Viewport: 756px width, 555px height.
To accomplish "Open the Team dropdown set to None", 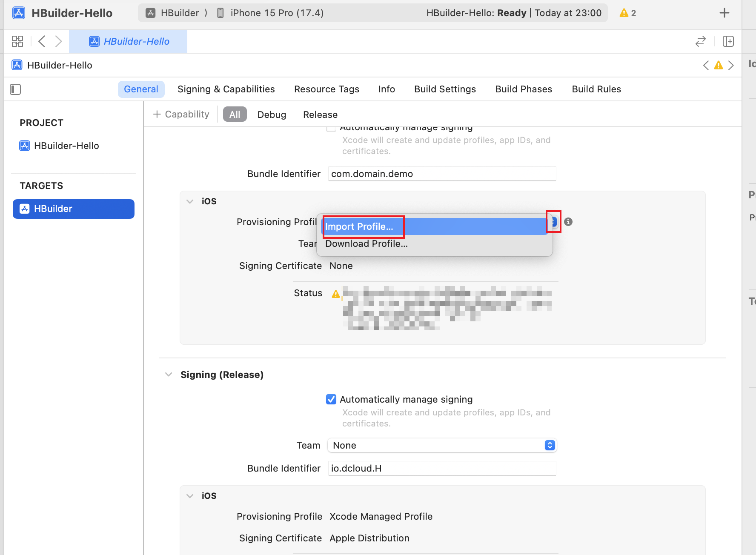I will 442,445.
